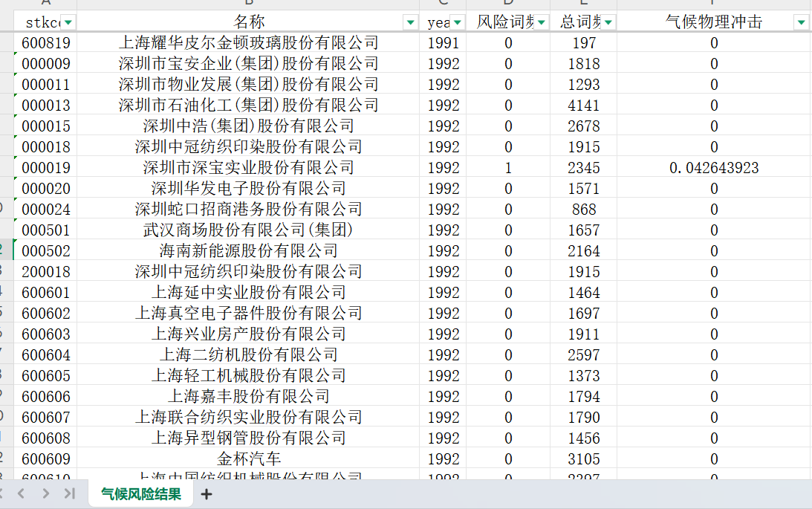The image size is (812, 509).
Task: Add a new sheet with the plus button
Action: click(x=206, y=494)
